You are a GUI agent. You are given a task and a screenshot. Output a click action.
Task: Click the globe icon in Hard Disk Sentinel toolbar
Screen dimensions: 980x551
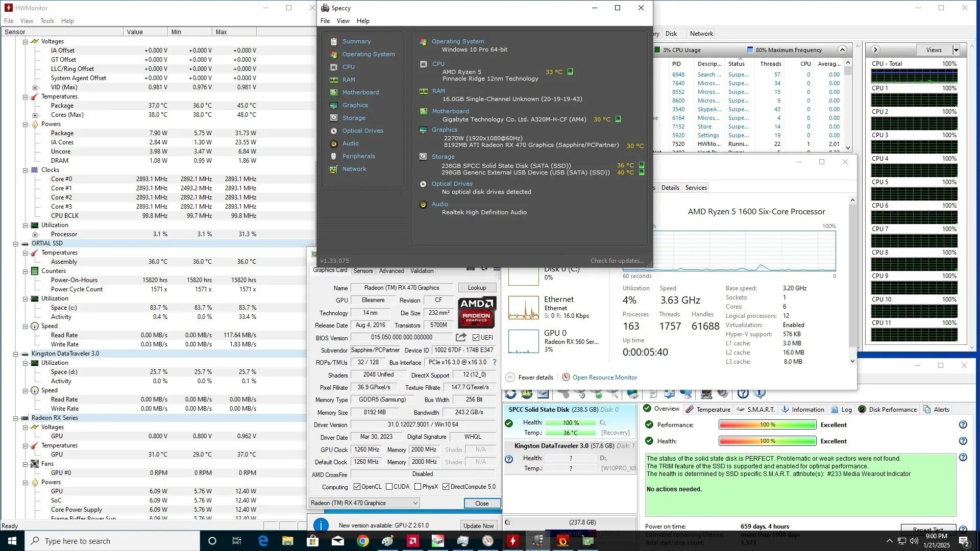pos(633,393)
